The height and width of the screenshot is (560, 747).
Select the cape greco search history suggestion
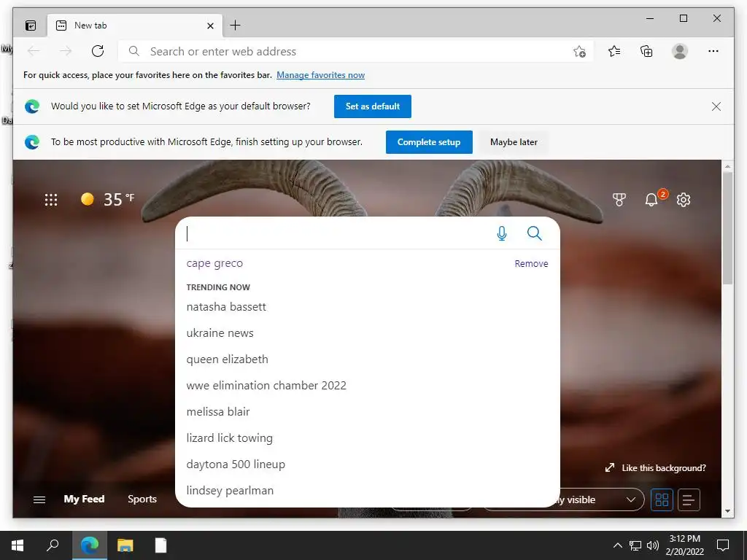click(x=214, y=263)
